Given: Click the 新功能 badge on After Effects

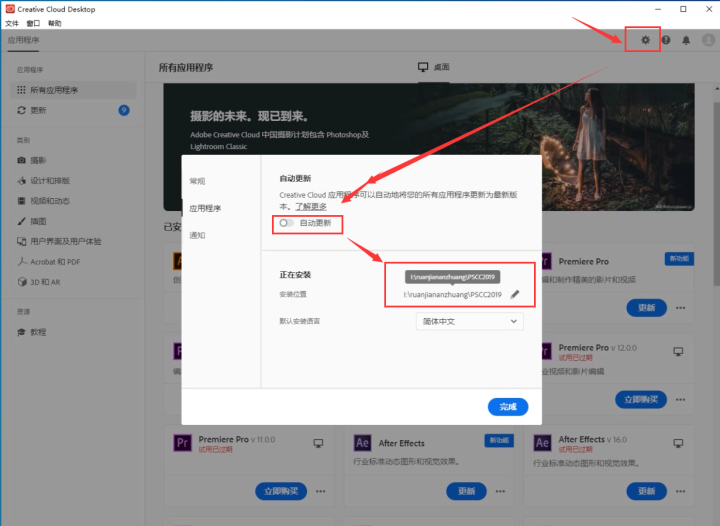Looking at the screenshot, I should coord(499,440).
